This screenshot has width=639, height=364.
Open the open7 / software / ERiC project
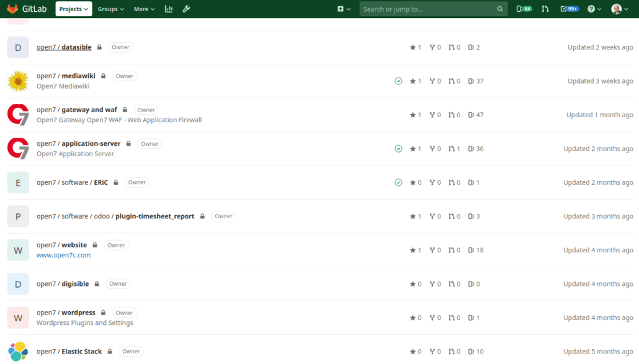pos(72,182)
